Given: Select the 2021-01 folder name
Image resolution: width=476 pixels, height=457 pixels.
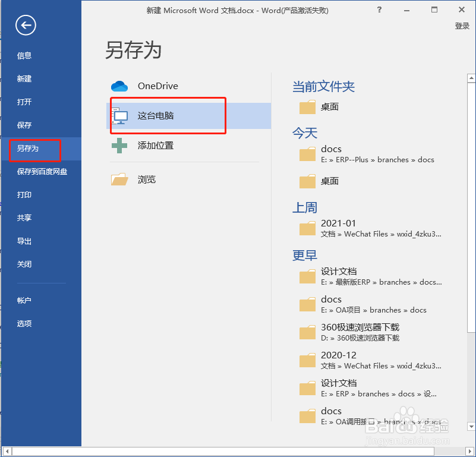Looking at the screenshot, I should pyautogui.click(x=338, y=223).
